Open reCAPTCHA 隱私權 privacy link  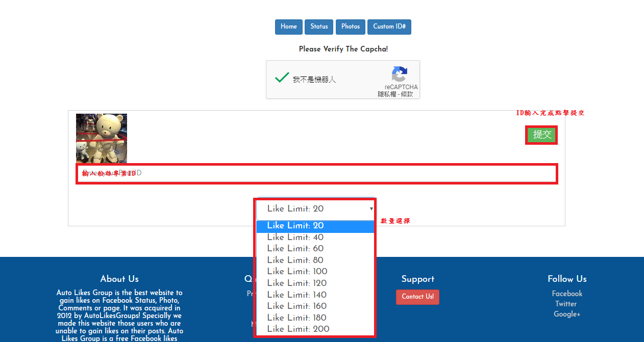click(387, 94)
